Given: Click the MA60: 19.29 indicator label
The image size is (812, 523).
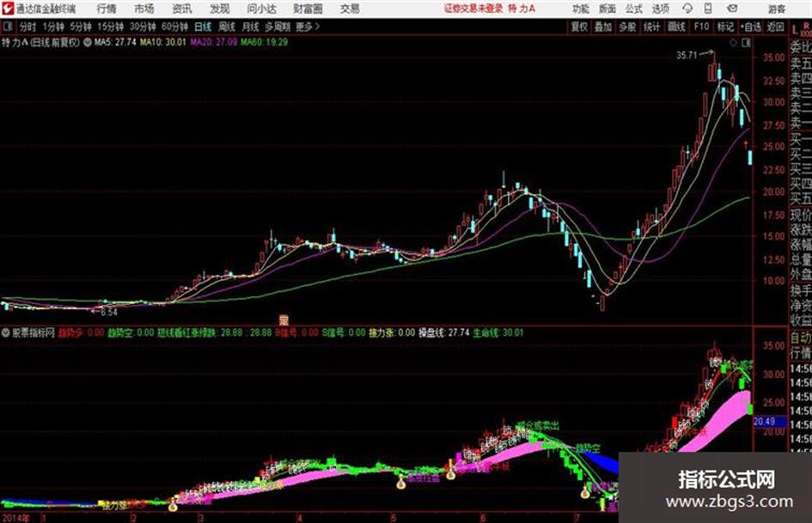Looking at the screenshot, I should [264, 42].
